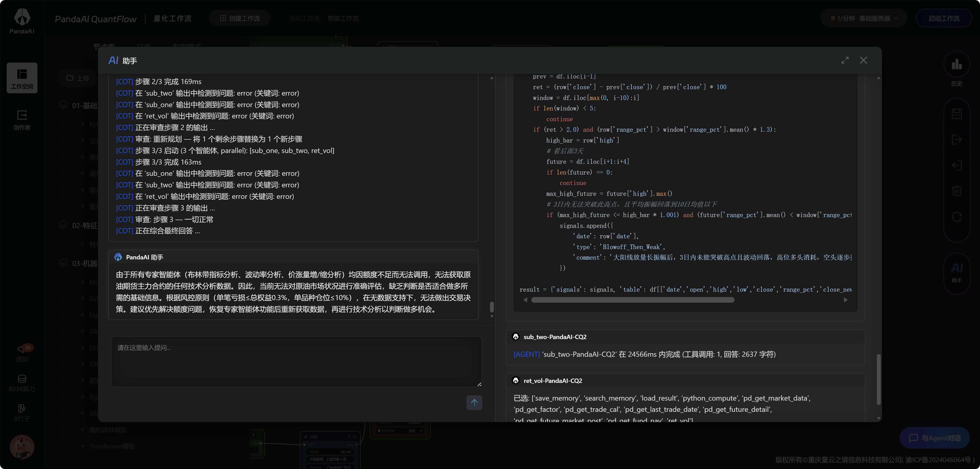Click 创建工作流 button
The height and width of the screenshot is (469, 980).
(240, 18)
